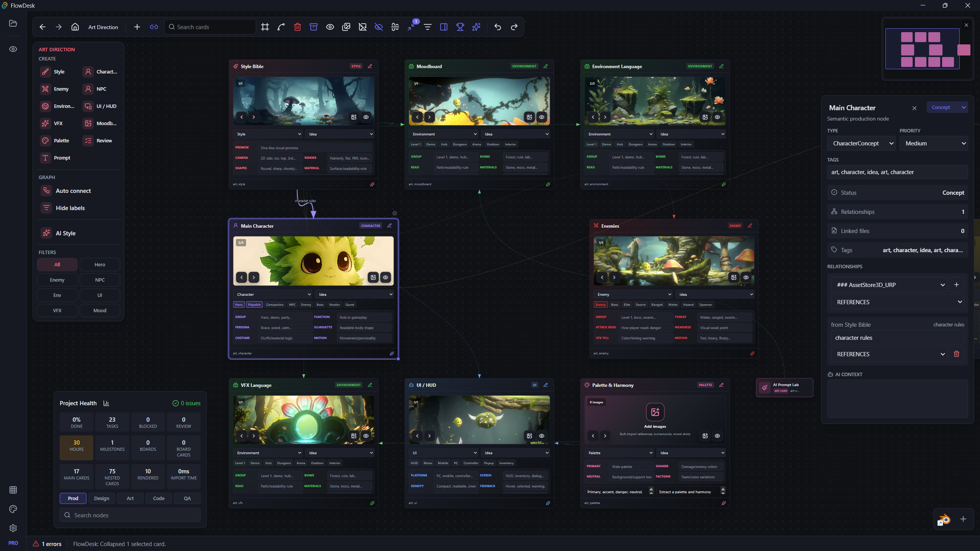Open Style Bible card Idea dropdown
Screen dimensions: 980x551
[340, 134]
